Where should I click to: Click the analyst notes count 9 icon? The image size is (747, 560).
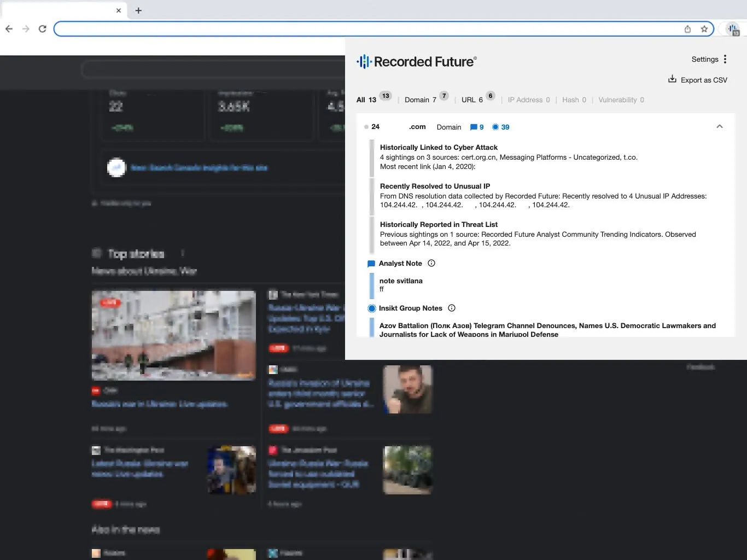[477, 127]
